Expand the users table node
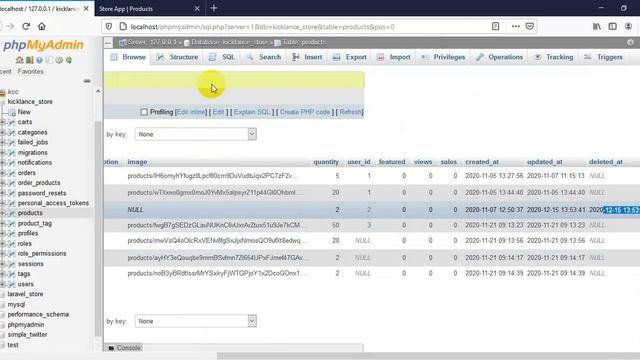 (x=3, y=284)
